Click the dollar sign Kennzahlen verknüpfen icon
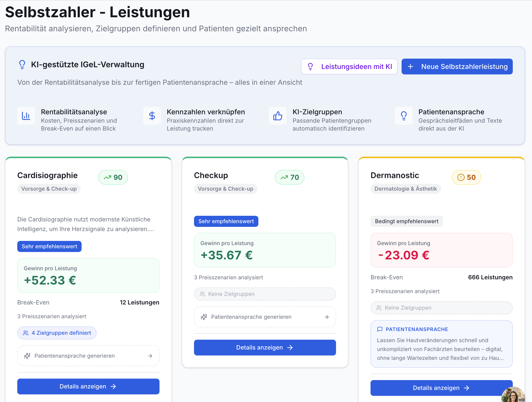This screenshot has width=532, height=402. (152, 116)
